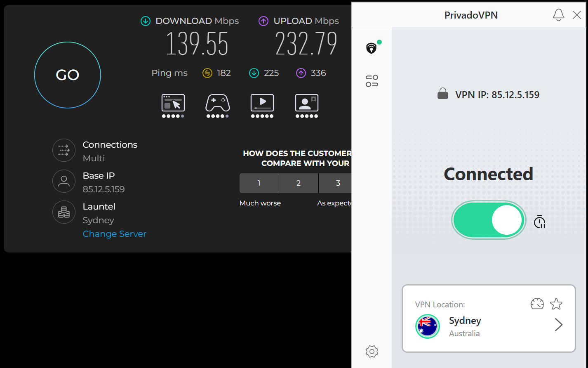Click the Sydney location name in PrivadoVPN
This screenshot has width=588, height=368.
[x=465, y=321]
